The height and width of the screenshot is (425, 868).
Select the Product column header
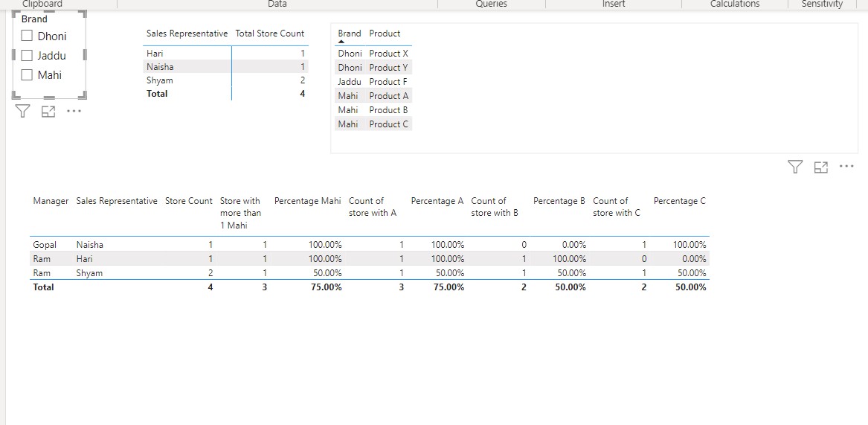(x=385, y=33)
